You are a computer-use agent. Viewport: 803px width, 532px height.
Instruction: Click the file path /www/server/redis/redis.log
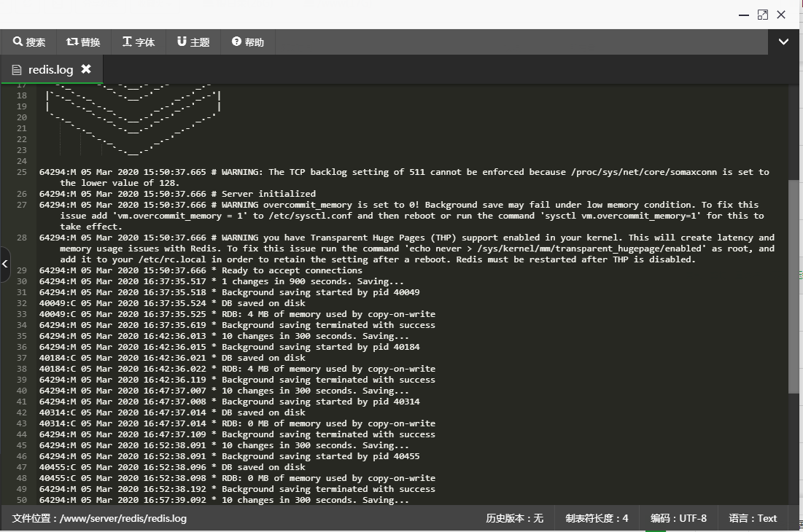123,518
